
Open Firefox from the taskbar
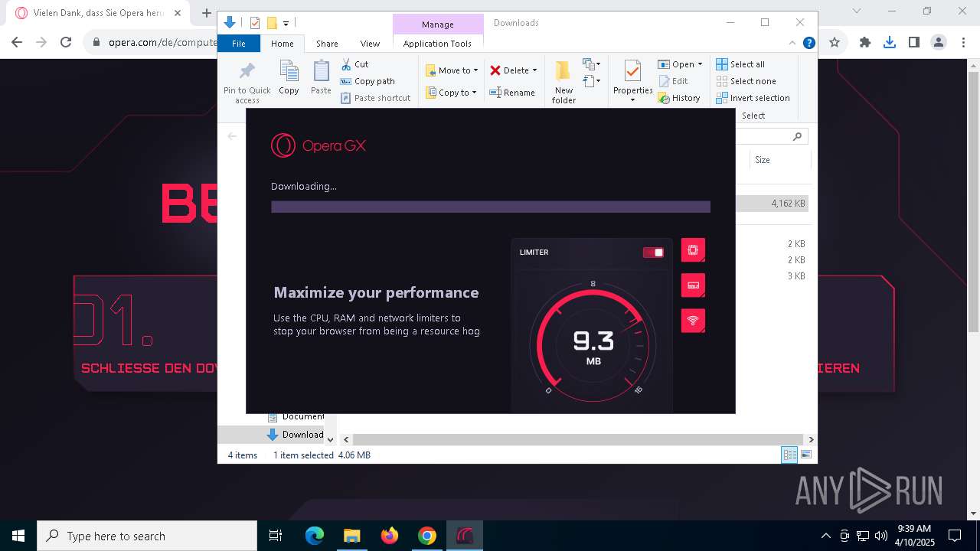[390, 536]
